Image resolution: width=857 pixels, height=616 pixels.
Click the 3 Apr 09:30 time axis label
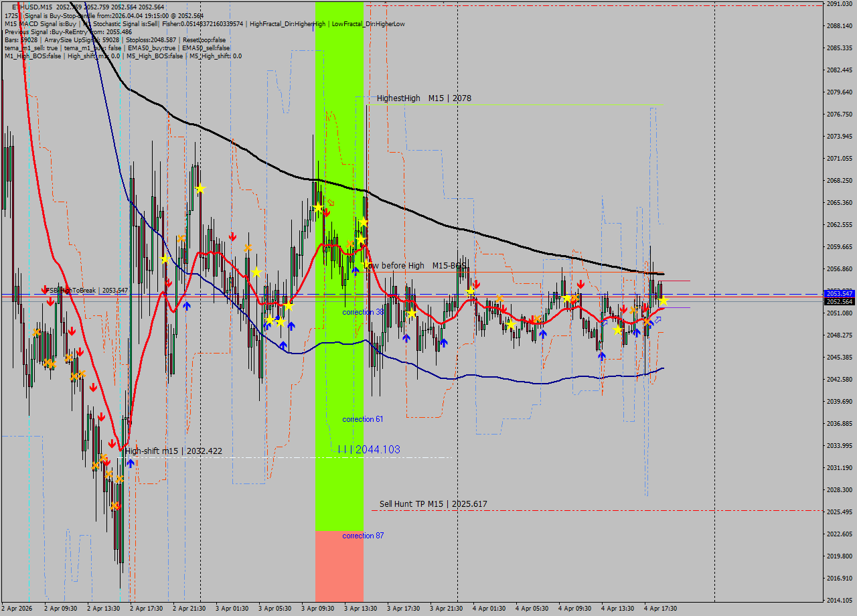[x=317, y=608]
